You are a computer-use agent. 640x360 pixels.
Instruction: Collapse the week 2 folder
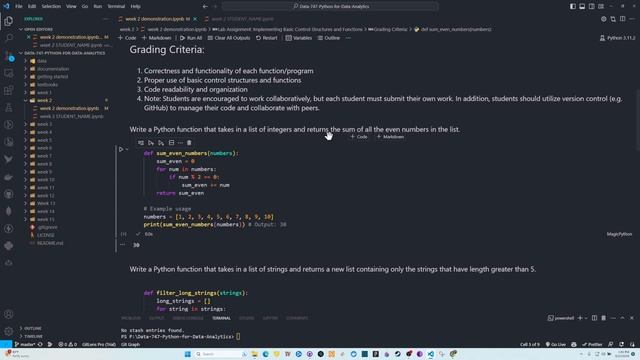[x=44, y=100]
